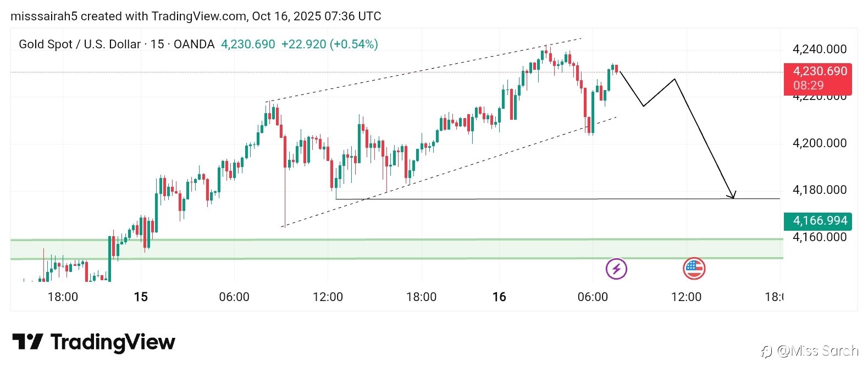The height and width of the screenshot is (373, 868).
Task: Click the +22.920 (+0.54%) price change value
Action: point(329,44)
